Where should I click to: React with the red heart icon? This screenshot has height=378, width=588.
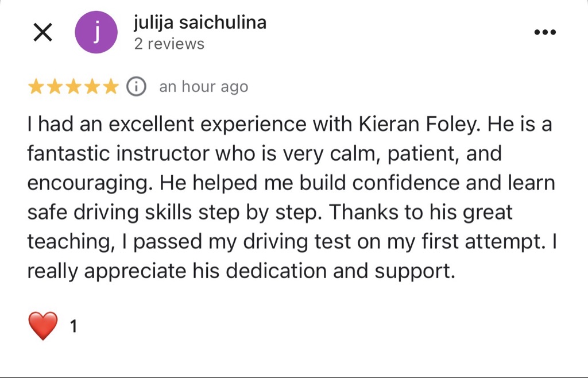point(43,326)
